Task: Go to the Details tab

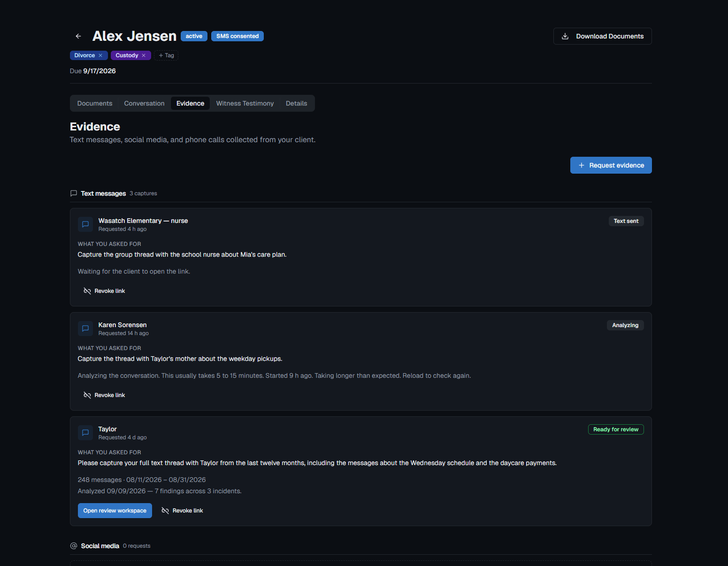Action: [297, 103]
